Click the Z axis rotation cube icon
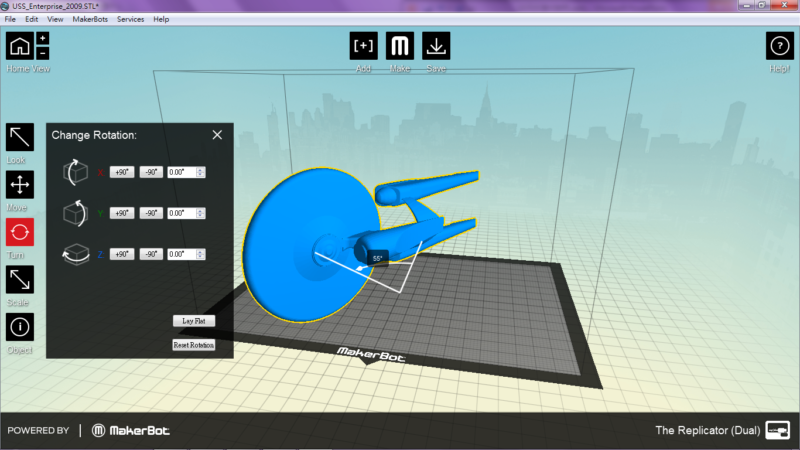 pyautogui.click(x=76, y=254)
